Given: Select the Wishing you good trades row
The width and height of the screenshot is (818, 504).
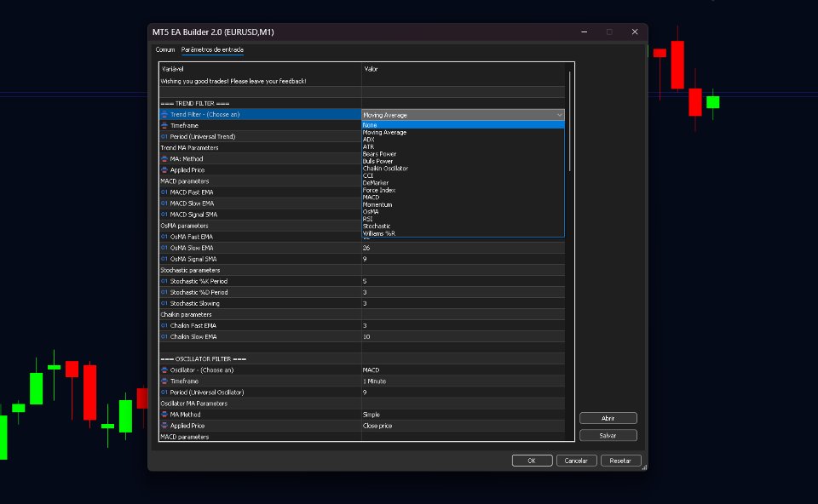Looking at the screenshot, I should [362, 82].
